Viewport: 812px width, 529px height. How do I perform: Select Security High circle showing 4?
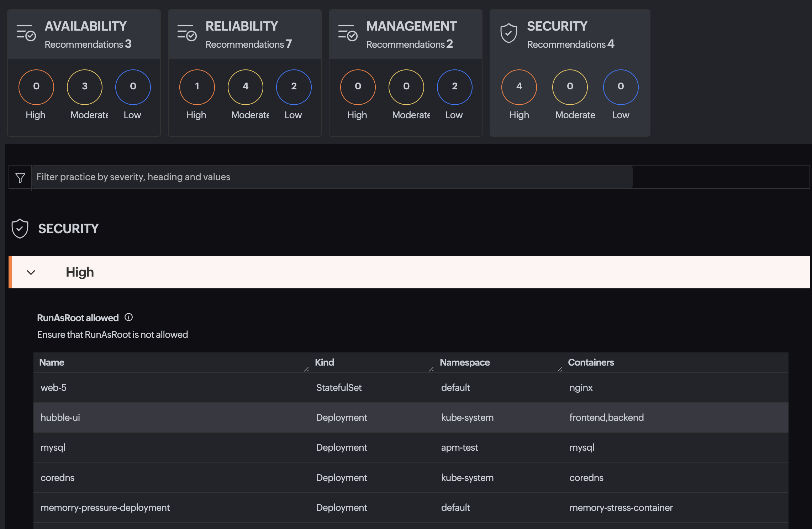click(x=519, y=87)
